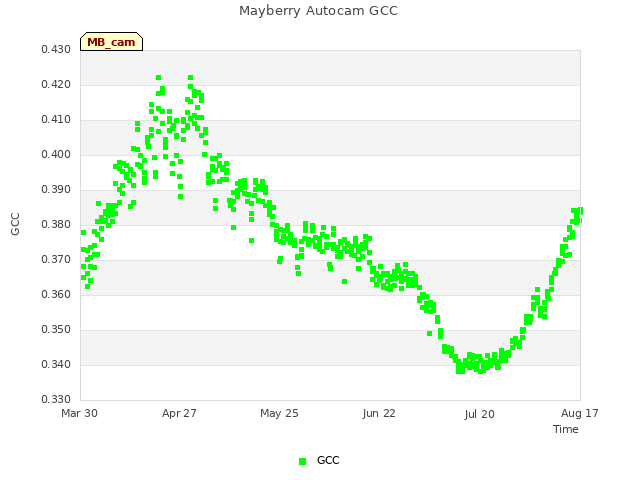
Task: Click the 0.360 y-axis tick label
Action: click(56, 294)
